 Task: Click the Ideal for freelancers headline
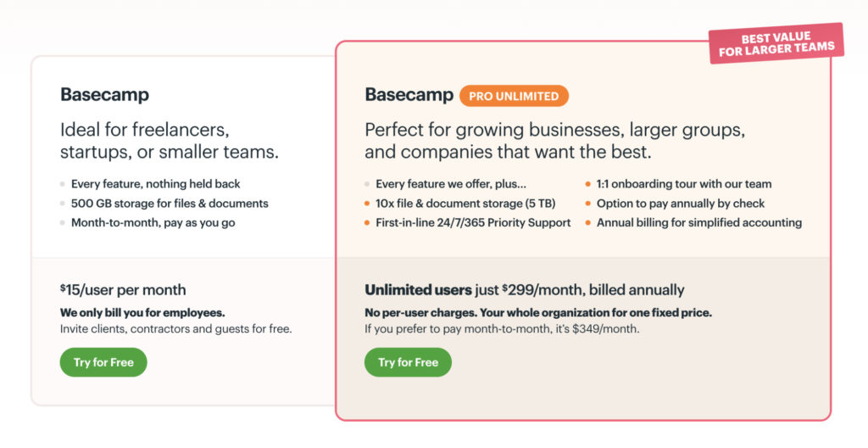point(169,142)
